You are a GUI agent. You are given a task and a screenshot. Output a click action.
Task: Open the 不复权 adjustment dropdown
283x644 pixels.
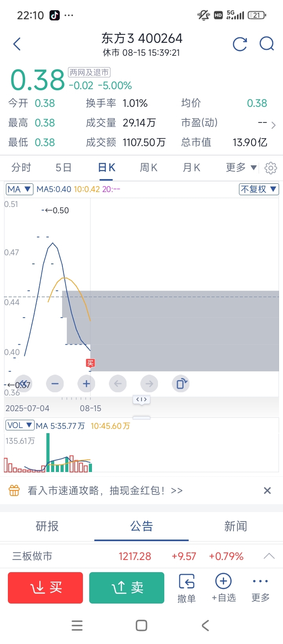tap(259, 189)
